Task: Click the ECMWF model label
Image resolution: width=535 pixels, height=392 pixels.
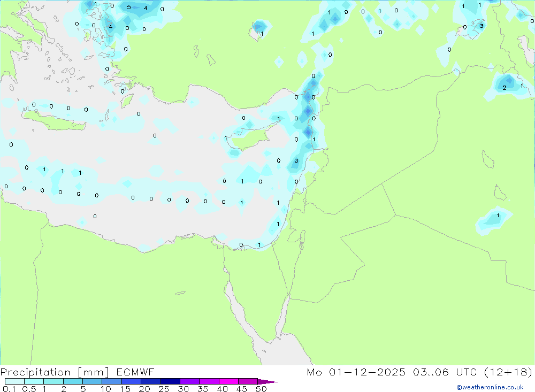Action: click(135, 372)
